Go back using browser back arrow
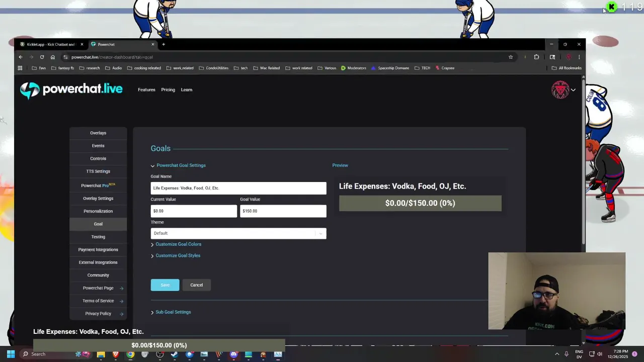Viewport: 644px width, 362px height. [x=21, y=57]
